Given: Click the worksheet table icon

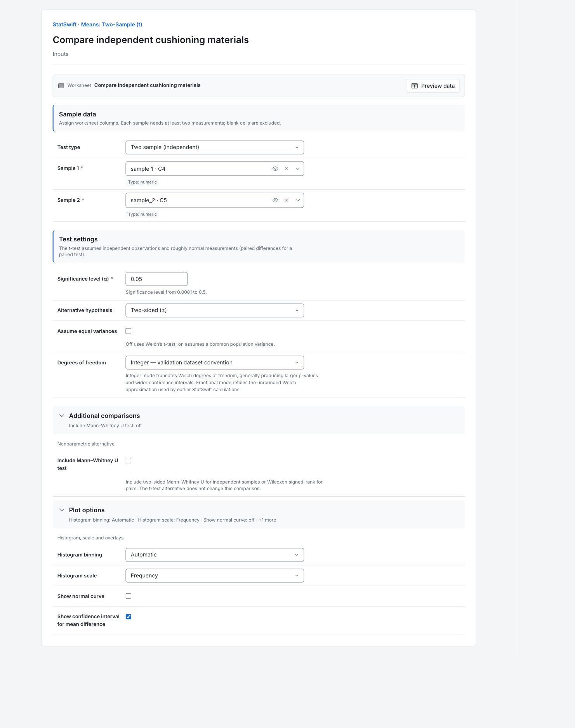Looking at the screenshot, I should [61, 86].
